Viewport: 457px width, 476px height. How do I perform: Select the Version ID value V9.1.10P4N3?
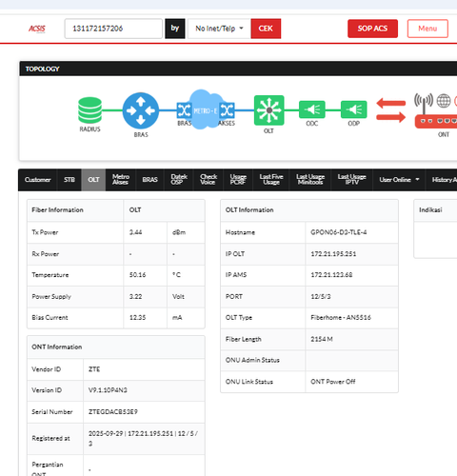[x=108, y=390]
